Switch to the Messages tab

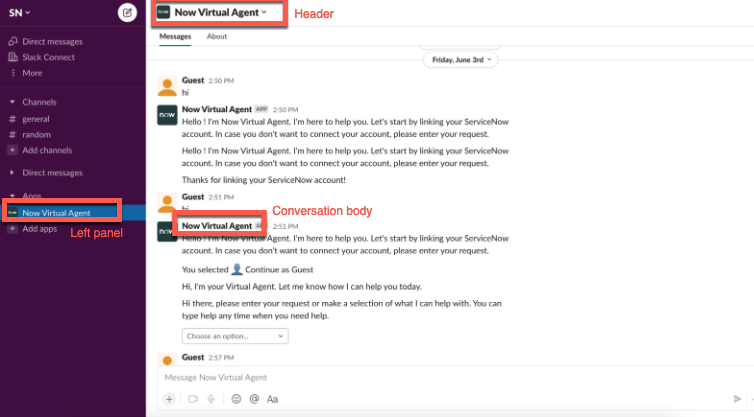tap(175, 37)
